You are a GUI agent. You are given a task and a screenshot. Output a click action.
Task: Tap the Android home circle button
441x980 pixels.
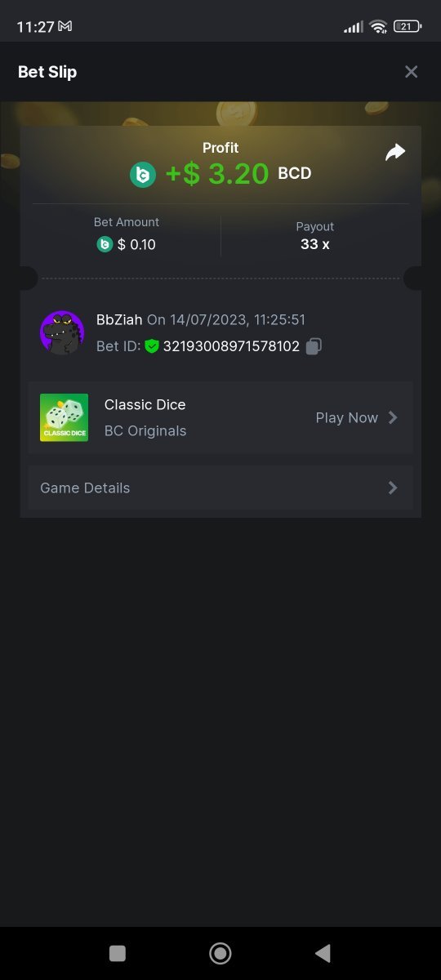(220, 953)
